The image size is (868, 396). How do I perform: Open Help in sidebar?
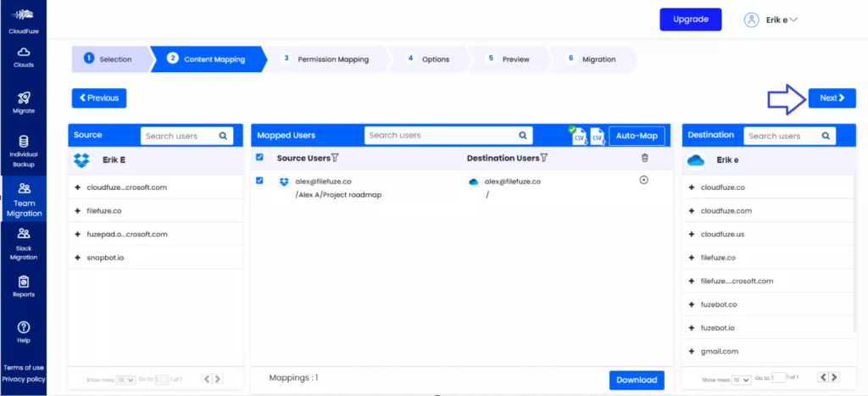[23, 332]
